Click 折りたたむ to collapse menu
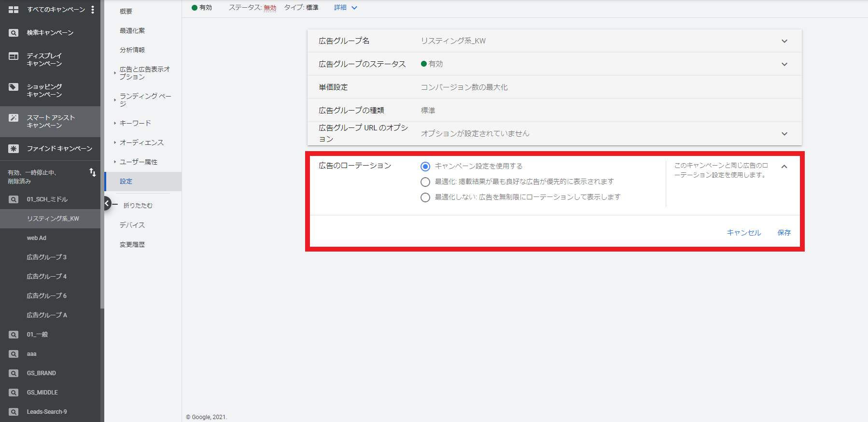Viewport: 868px width, 422px height. click(x=138, y=205)
